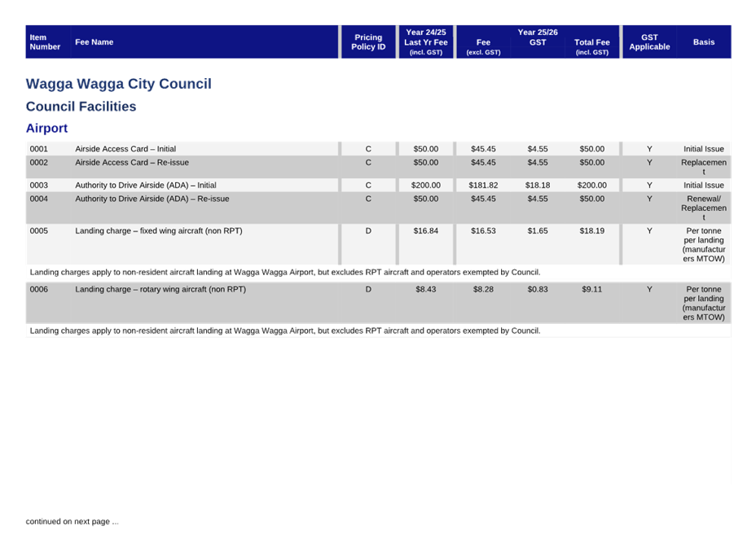Click pricing policy 'C' for item 0001
Viewport: 756px width, 534px height.
[368, 149]
